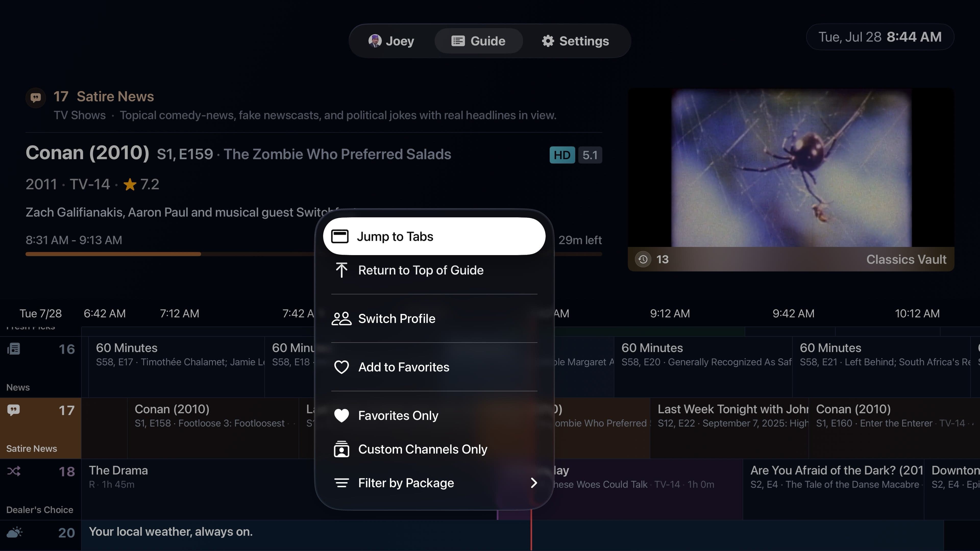
Task: Choose Return to Top of Guide
Action: [434, 270]
